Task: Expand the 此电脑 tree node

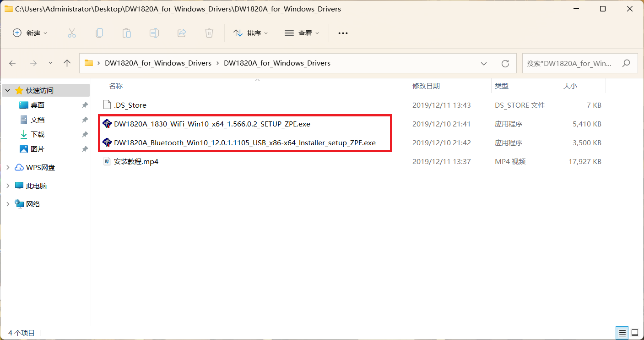Action: (x=8, y=186)
